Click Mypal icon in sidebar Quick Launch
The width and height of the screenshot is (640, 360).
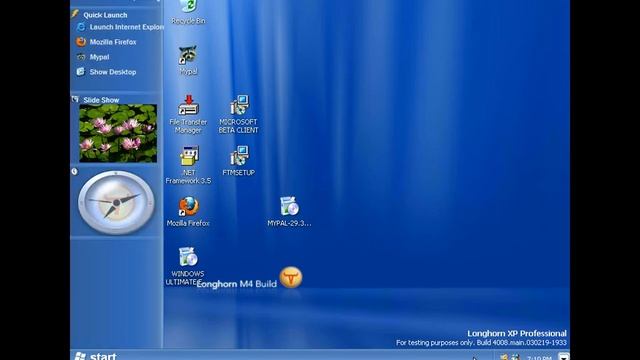click(x=81, y=57)
